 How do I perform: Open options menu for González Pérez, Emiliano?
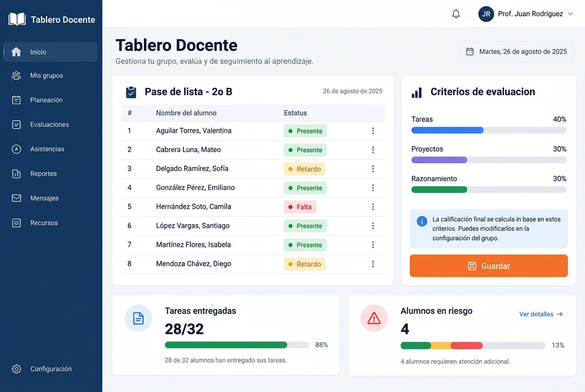click(x=373, y=188)
